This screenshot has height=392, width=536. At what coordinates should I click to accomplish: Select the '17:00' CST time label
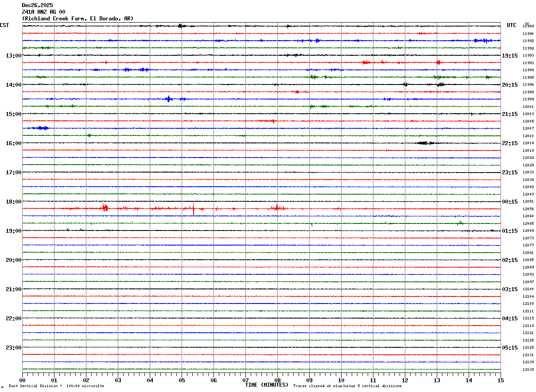click(14, 173)
